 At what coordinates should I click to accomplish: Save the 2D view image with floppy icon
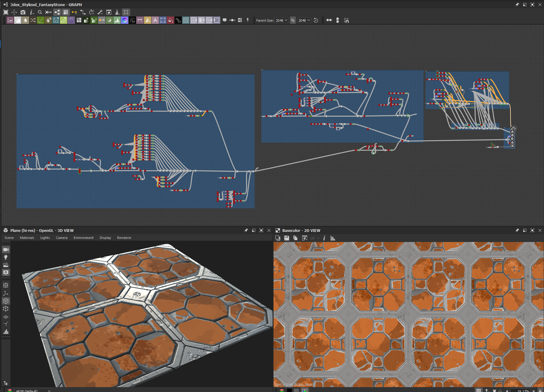[x=286, y=238]
